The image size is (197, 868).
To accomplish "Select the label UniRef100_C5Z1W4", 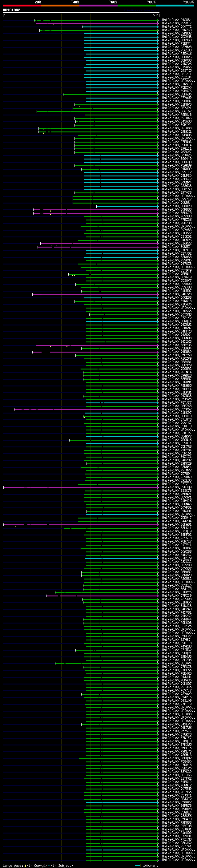I will click(176, 78).
